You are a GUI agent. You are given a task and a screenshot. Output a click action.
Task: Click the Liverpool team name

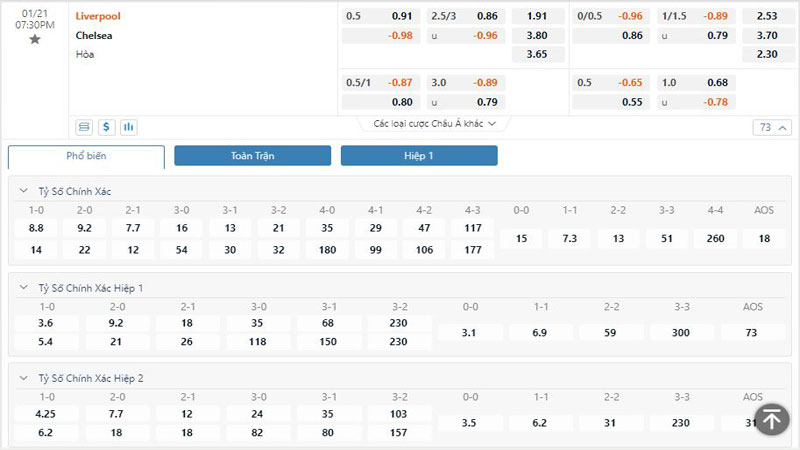coord(99,16)
